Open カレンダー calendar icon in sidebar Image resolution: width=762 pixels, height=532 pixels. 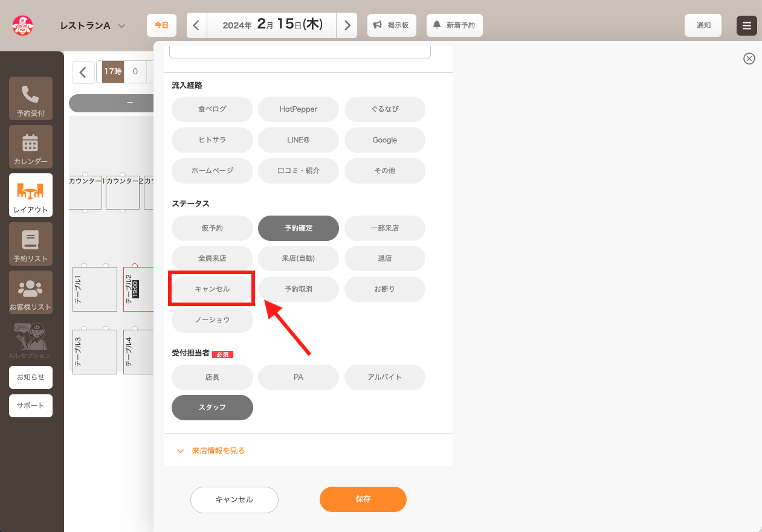30,147
